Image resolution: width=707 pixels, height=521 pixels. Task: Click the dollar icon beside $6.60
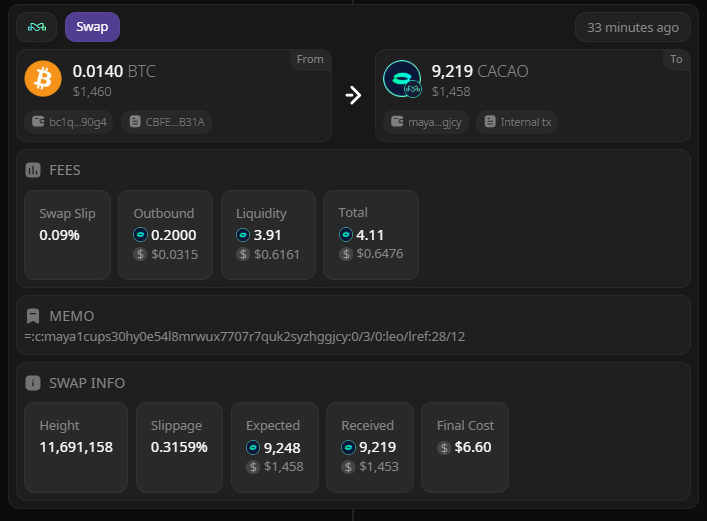coord(444,447)
